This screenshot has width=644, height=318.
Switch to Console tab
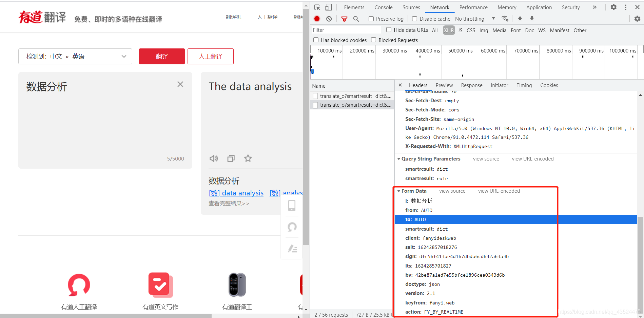tap(384, 7)
